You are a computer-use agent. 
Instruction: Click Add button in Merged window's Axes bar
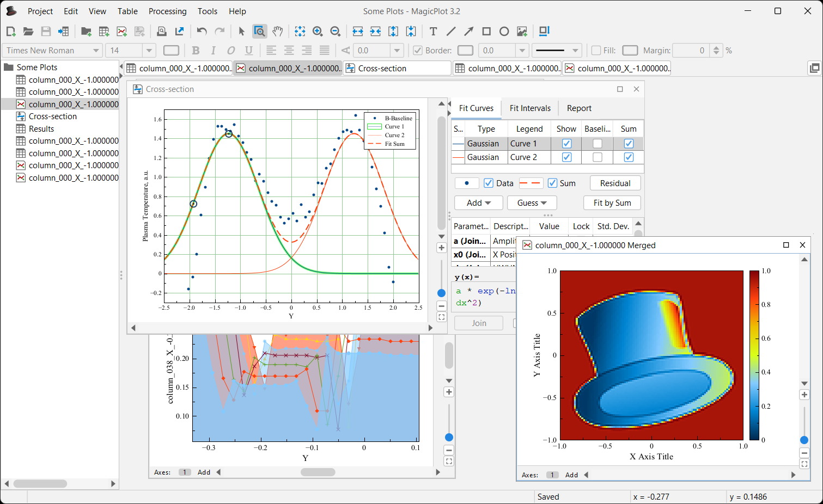571,475
